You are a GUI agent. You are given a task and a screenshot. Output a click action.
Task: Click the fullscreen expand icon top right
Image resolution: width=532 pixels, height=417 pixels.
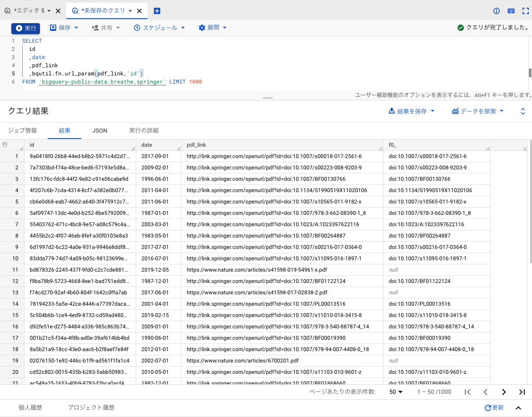525,11
